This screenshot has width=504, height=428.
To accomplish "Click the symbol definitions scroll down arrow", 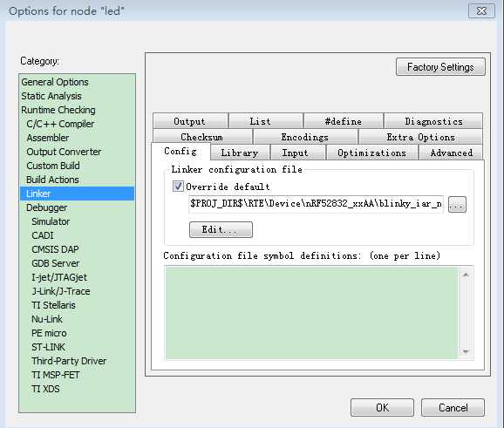I will pos(466,352).
